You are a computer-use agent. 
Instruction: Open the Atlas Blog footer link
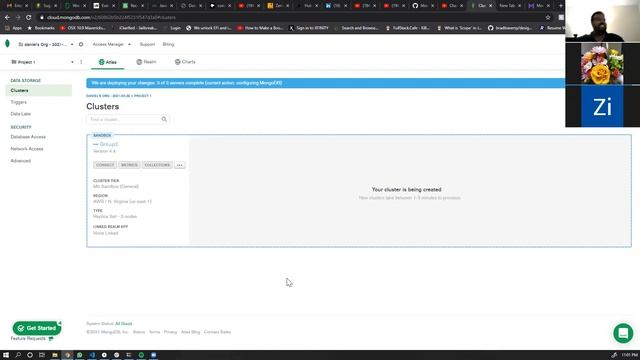pos(190,332)
